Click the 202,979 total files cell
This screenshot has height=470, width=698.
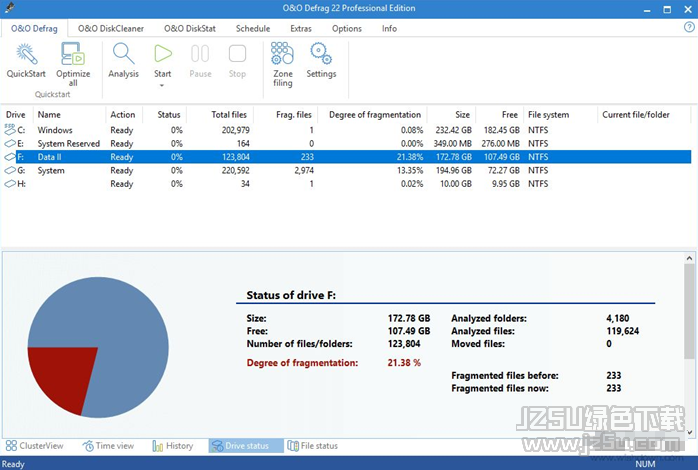pyautogui.click(x=235, y=130)
